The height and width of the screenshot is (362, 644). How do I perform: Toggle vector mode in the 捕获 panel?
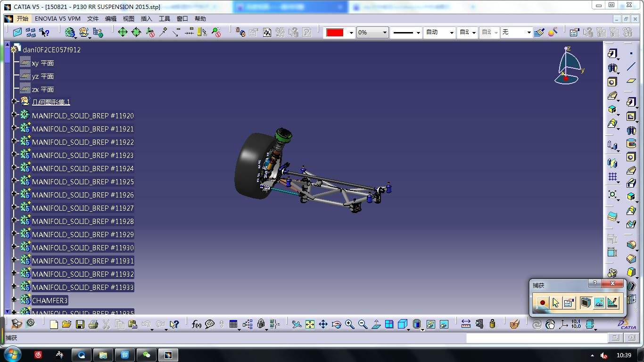click(612, 303)
